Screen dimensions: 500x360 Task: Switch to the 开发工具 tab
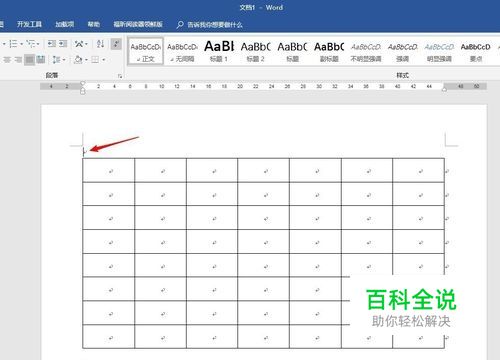(29, 24)
